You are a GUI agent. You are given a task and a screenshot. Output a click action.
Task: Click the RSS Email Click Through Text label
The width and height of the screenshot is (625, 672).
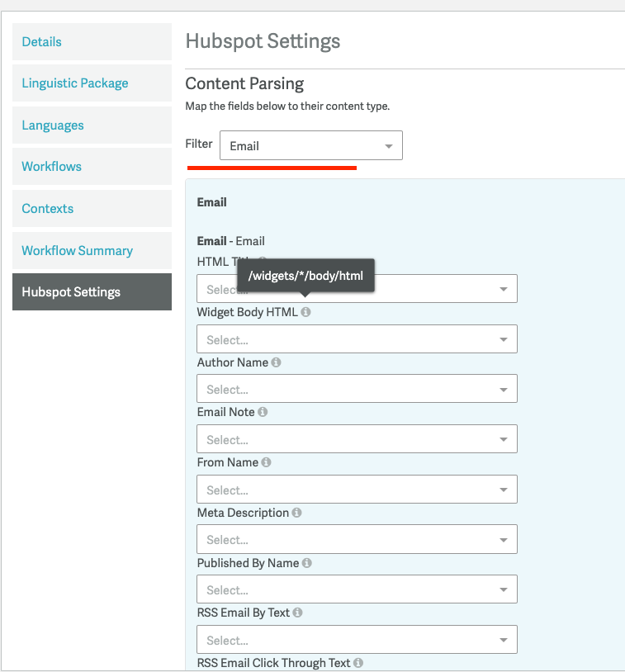[273, 663]
